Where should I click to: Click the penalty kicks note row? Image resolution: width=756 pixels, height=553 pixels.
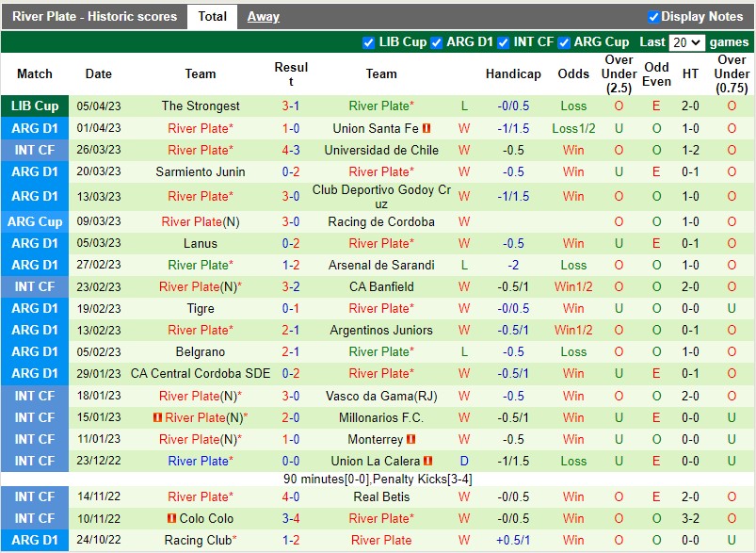coord(378,480)
